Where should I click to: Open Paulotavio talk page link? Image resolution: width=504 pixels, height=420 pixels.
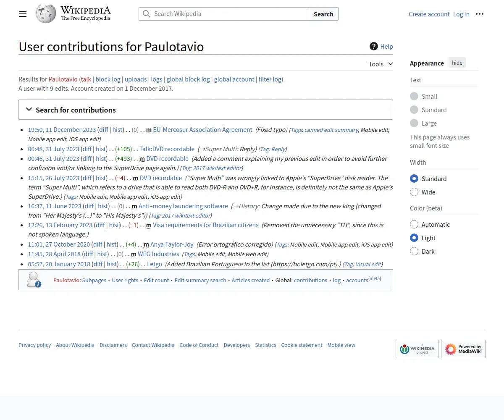pyautogui.click(x=86, y=79)
